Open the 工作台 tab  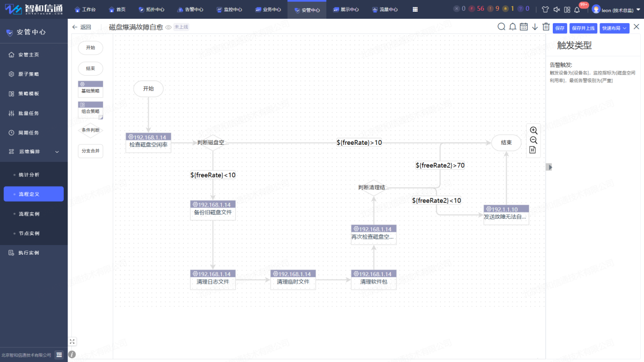point(85,10)
